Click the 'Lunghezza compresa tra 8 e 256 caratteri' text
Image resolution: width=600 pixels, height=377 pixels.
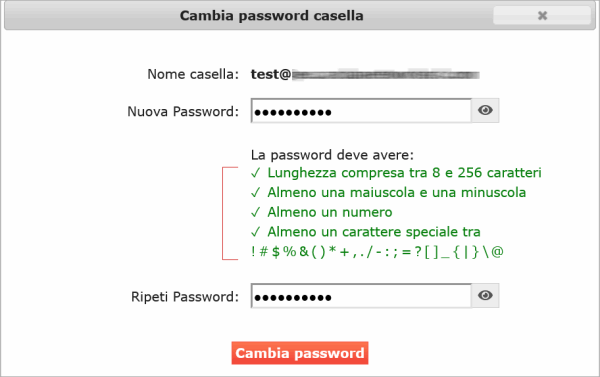[x=404, y=173]
